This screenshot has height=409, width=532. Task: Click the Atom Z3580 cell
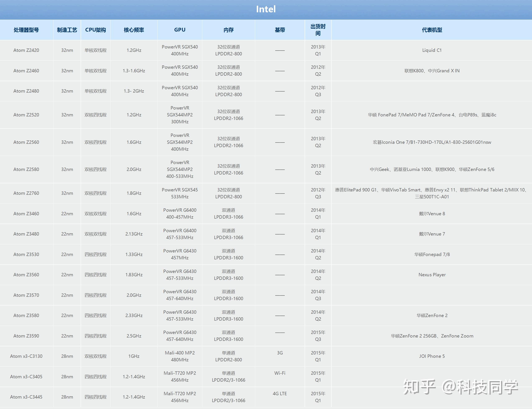tap(26, 316)
